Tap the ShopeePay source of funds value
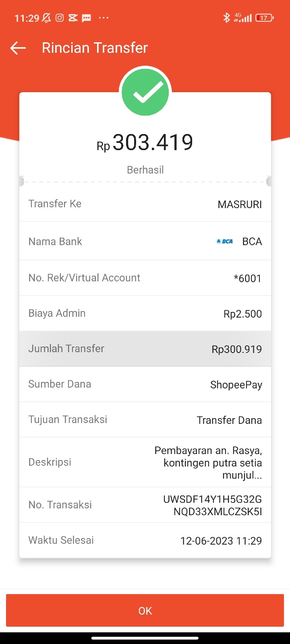This screenshot has width=290, height=644. pos(236,385)
